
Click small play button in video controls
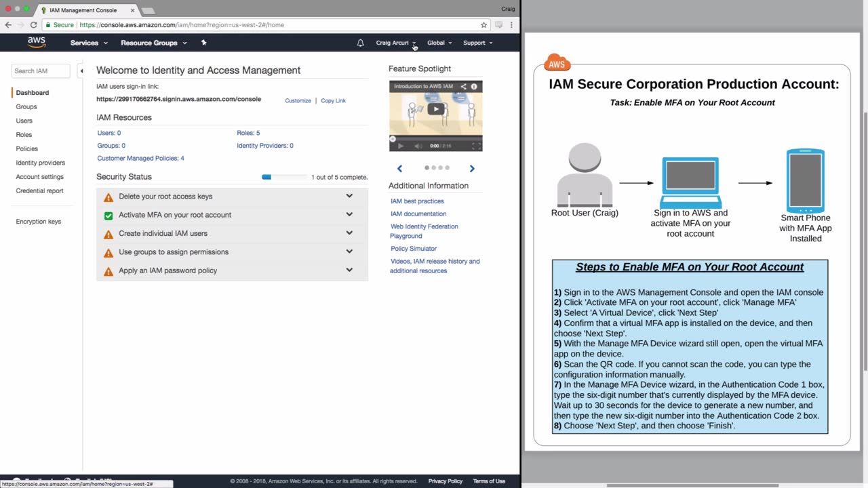pyautogui.click(x=400, y=146)
